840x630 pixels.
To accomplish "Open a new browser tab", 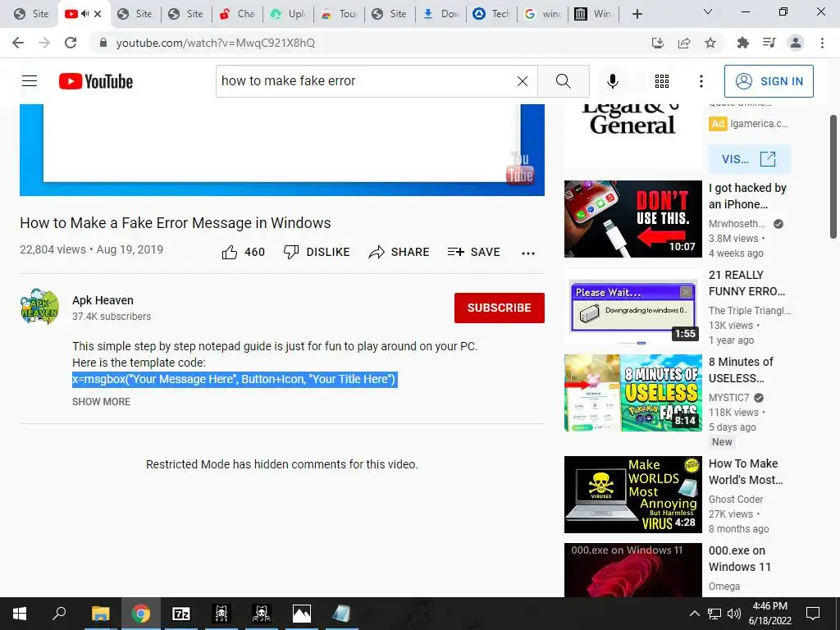I will point(637,14).
